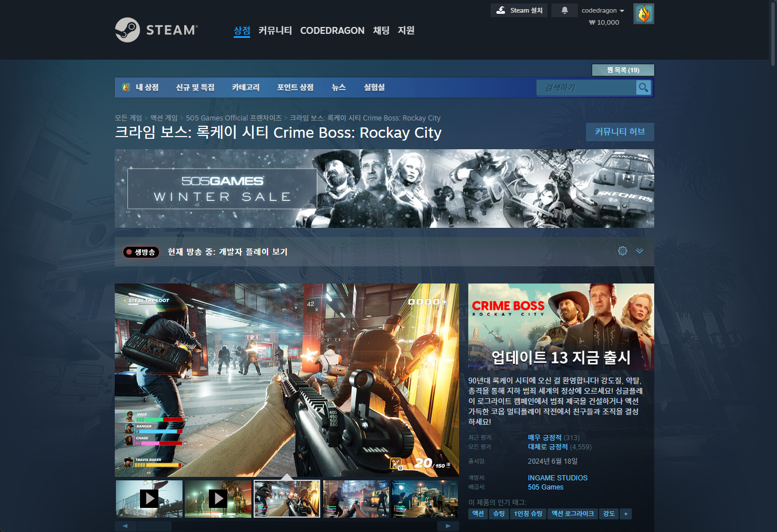The image size is (777, 532).
Task: Select the fifth screenshot thumbnail
Action: click(425, 499)
